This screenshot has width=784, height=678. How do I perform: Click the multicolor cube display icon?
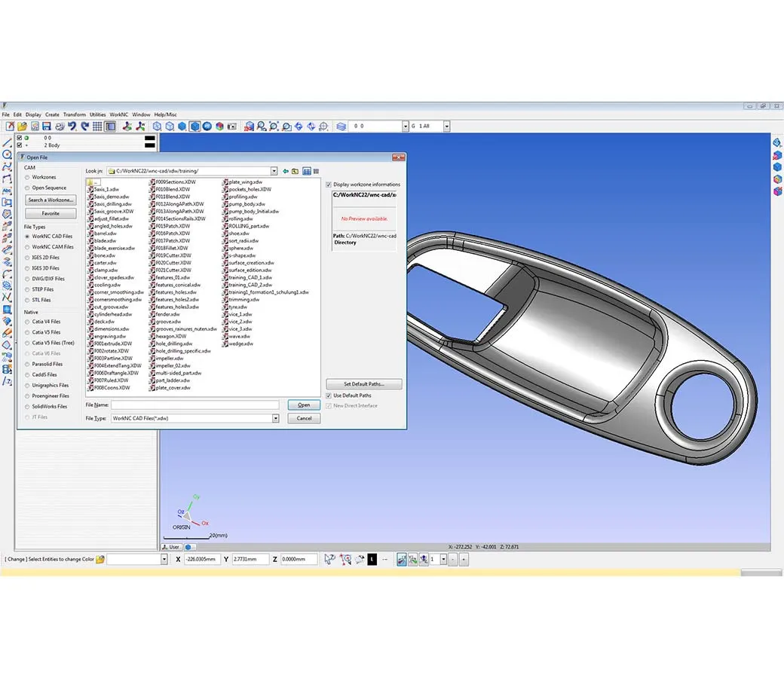219,127
